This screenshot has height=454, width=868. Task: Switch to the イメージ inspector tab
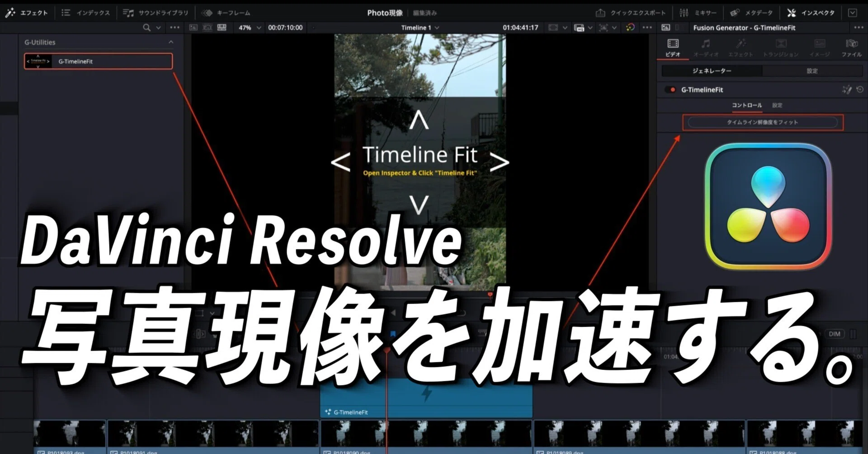coord(820,48)
